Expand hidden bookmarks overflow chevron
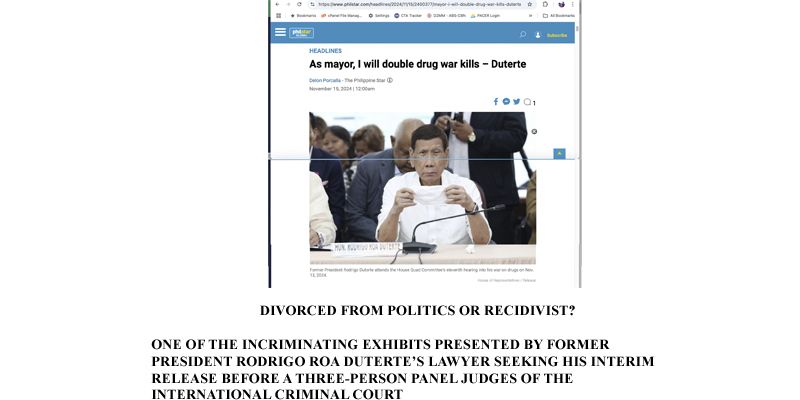The width and height of the screenshot is (800, 400). [531, 16]
